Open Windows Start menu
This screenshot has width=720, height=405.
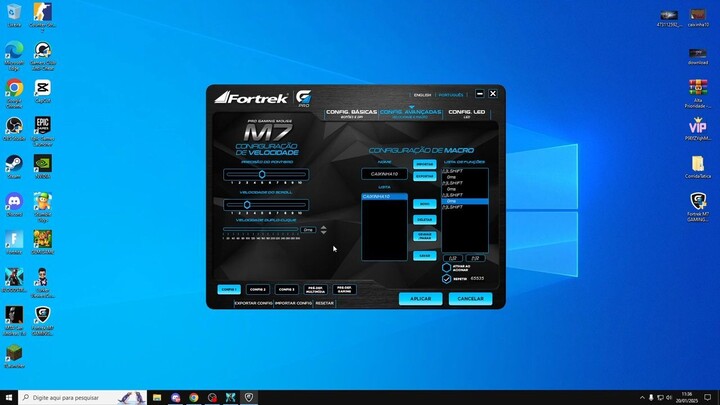coord(9,398)
